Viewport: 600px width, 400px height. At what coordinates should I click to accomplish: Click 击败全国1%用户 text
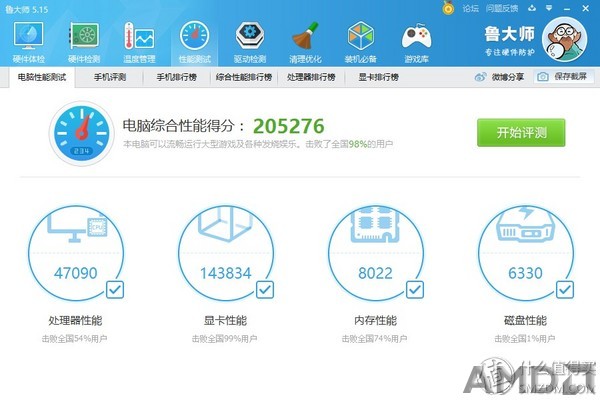pyautogui.click(x=525, y=339)
